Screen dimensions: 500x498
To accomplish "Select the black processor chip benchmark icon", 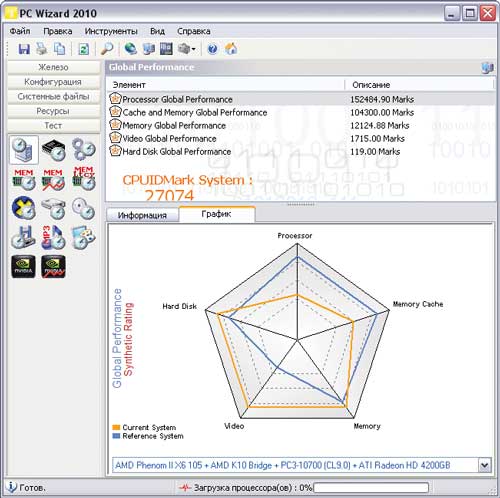I will pyautogui.click(x=53, y=150).
